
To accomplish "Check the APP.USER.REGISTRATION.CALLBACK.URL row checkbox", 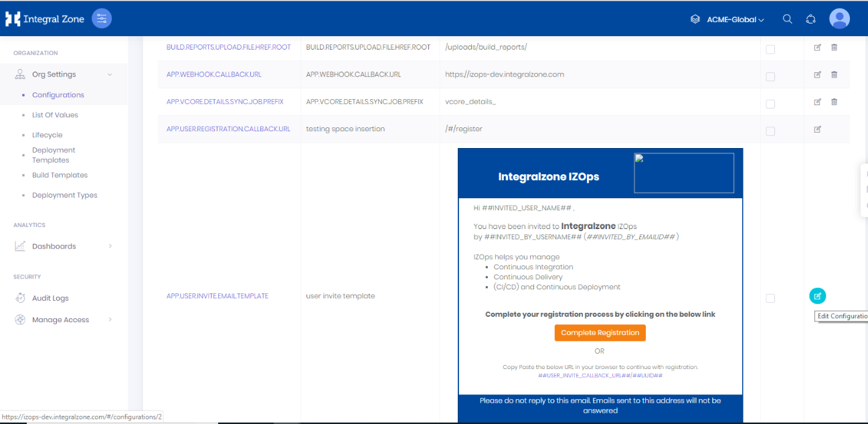I will [770, 131].
